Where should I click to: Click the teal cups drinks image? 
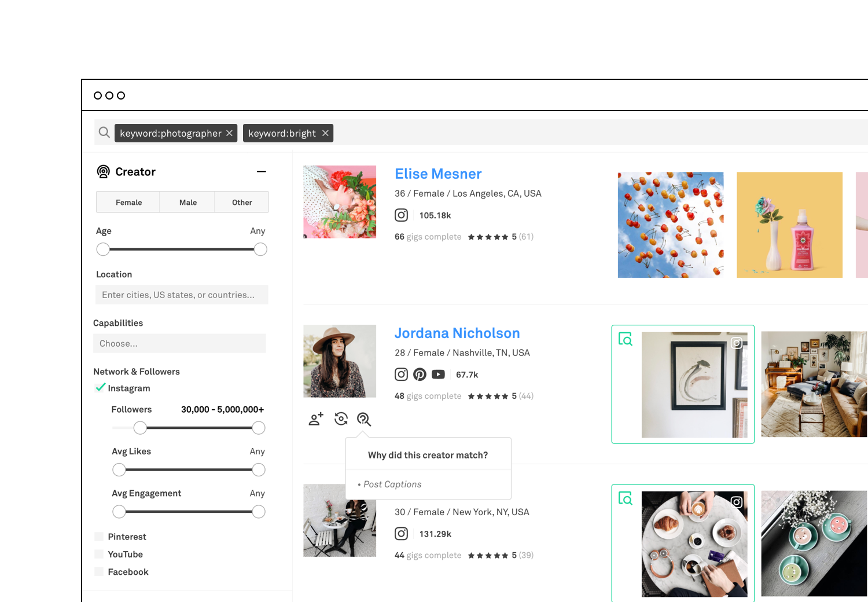(814, 544)
